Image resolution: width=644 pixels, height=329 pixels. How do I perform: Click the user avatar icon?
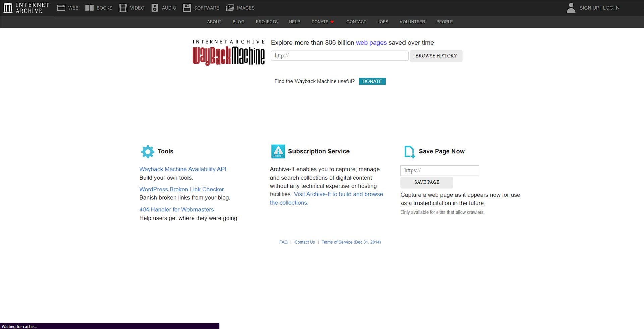[x=571, y=8]
